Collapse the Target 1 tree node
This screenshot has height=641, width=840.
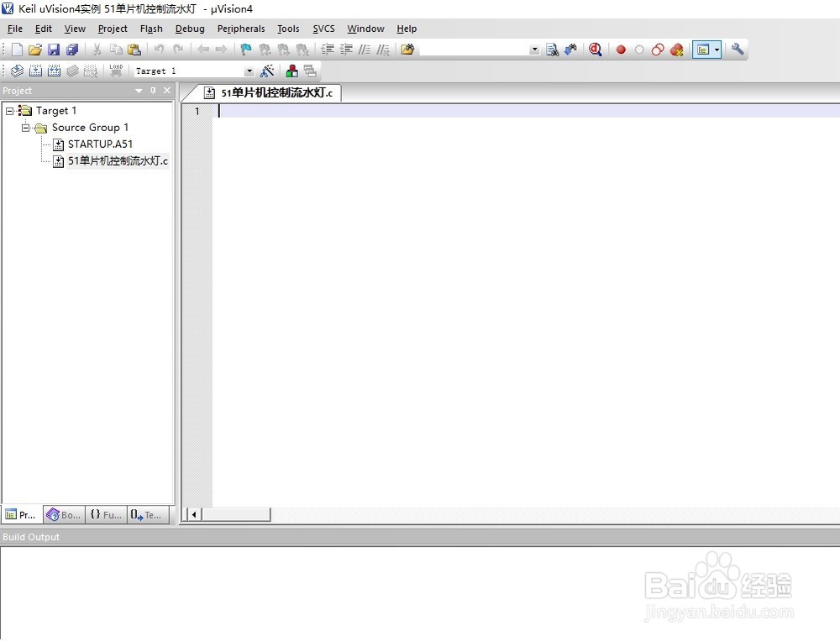9,111
